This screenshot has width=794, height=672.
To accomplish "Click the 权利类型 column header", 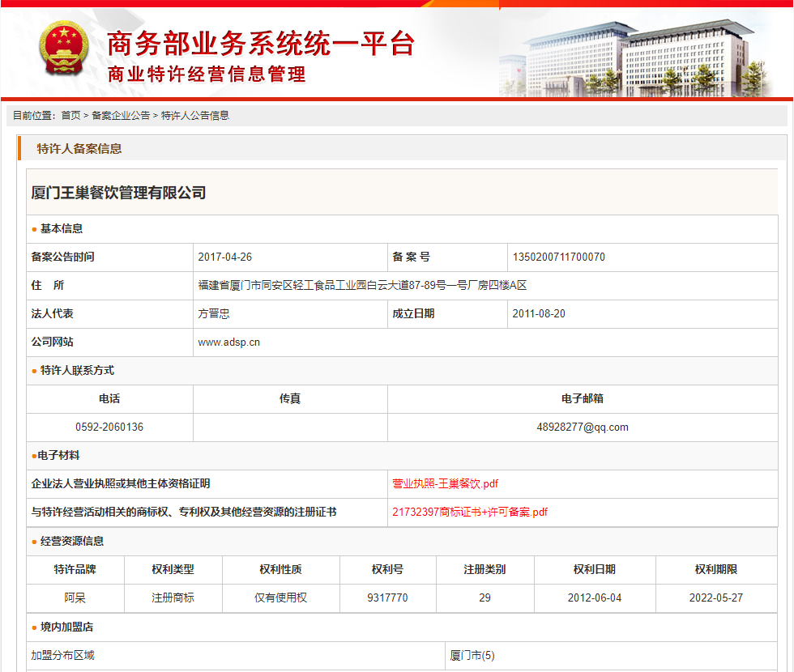I will click(x=173, y=570).
